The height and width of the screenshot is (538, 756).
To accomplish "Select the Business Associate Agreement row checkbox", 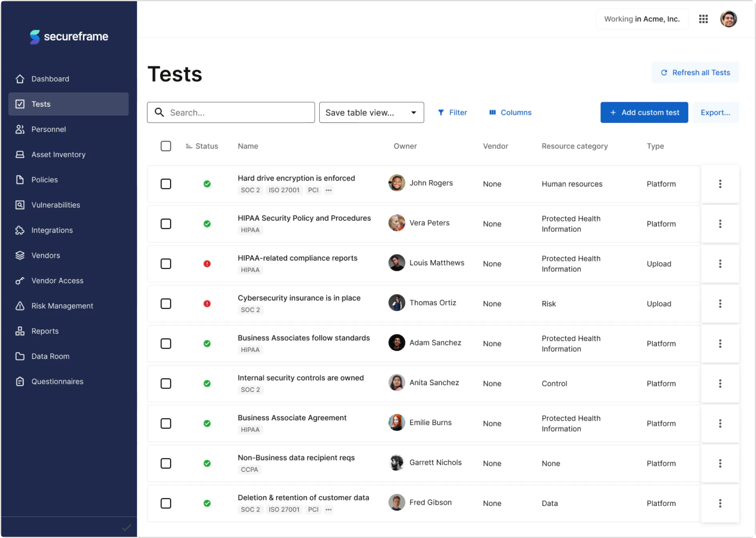I will pos(166,424).
